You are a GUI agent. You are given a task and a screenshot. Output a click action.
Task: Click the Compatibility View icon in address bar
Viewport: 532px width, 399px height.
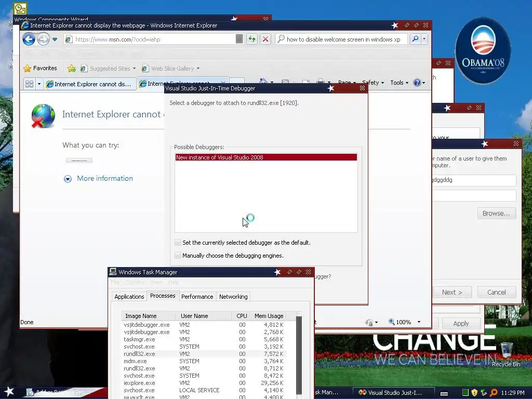point(239,39)
